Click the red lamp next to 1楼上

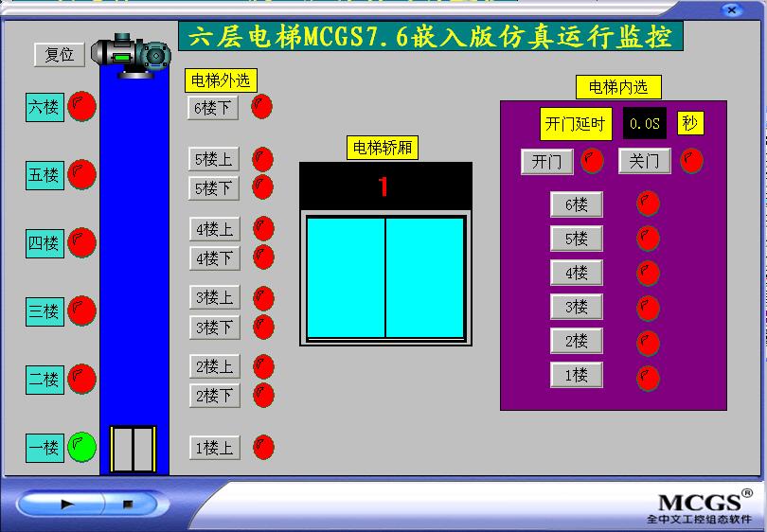[263, 447]
